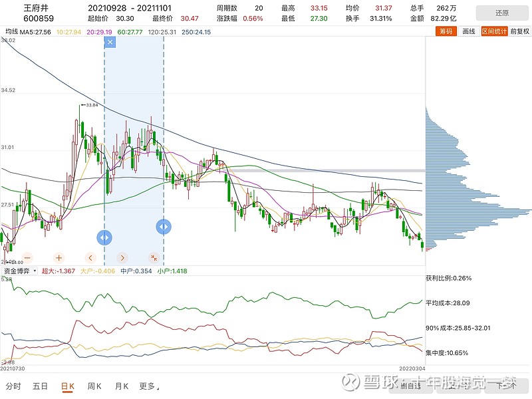This screenshot has width=532, height=399.
Task: Select the 月K monthly chart tab
Action: 122,386
